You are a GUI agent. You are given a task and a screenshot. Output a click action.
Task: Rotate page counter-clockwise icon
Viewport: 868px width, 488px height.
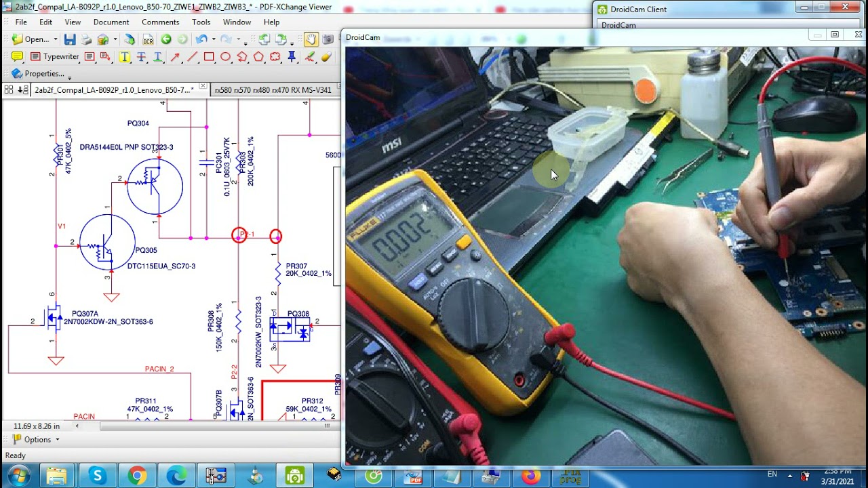264,39
